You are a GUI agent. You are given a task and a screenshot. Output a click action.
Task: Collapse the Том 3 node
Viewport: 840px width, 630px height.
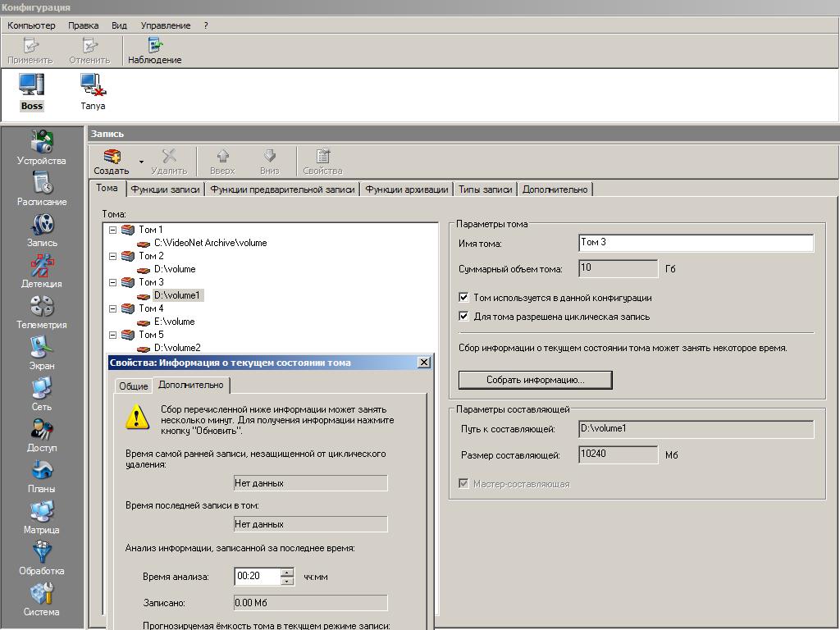[x=112, y=282]
